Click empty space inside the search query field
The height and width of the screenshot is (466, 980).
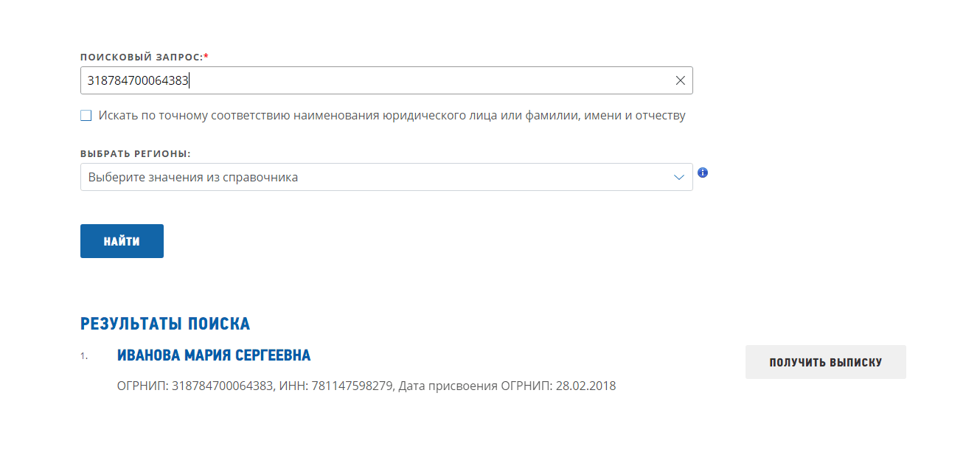pyautogui.click(x=428, y=81)
